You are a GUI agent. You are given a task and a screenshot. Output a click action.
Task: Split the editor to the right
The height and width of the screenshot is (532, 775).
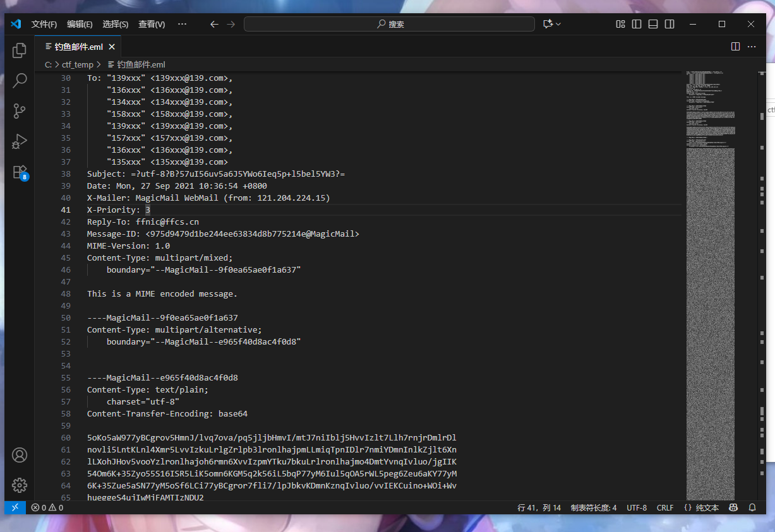735,47
